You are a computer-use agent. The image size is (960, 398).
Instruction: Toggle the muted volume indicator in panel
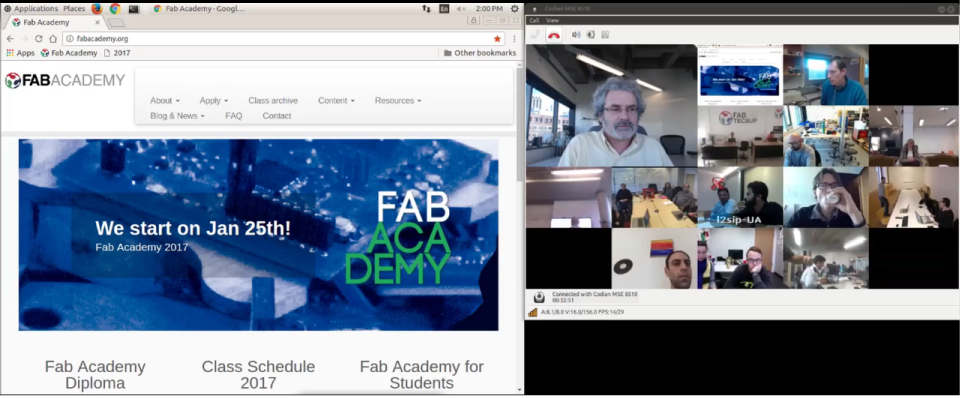click(461, 9)
